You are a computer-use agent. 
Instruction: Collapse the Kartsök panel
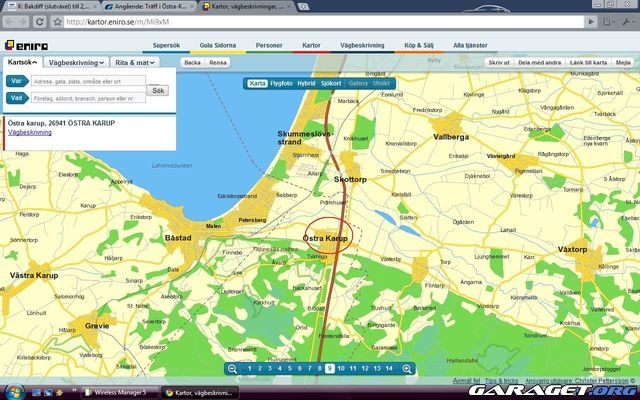22,62
